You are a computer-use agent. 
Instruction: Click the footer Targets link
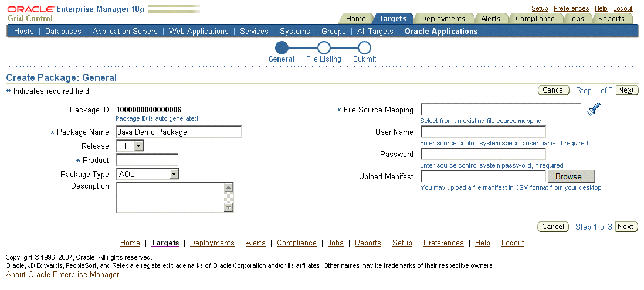(x=165, y=243)
